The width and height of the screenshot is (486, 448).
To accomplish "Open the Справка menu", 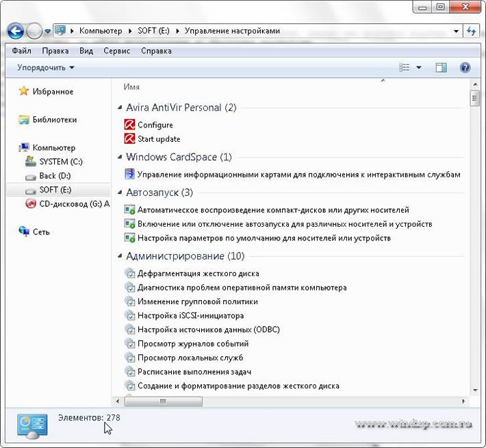I will [x=156, y=51].
